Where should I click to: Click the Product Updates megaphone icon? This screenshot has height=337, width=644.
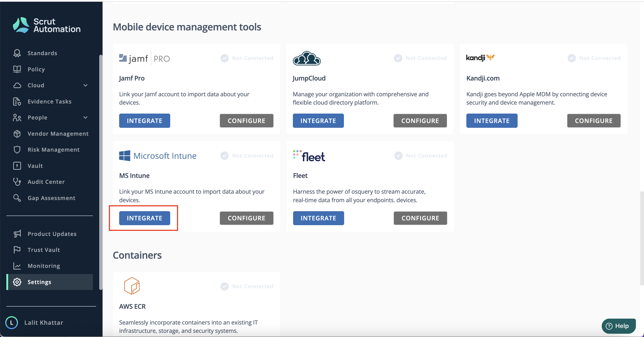[17, 233]
